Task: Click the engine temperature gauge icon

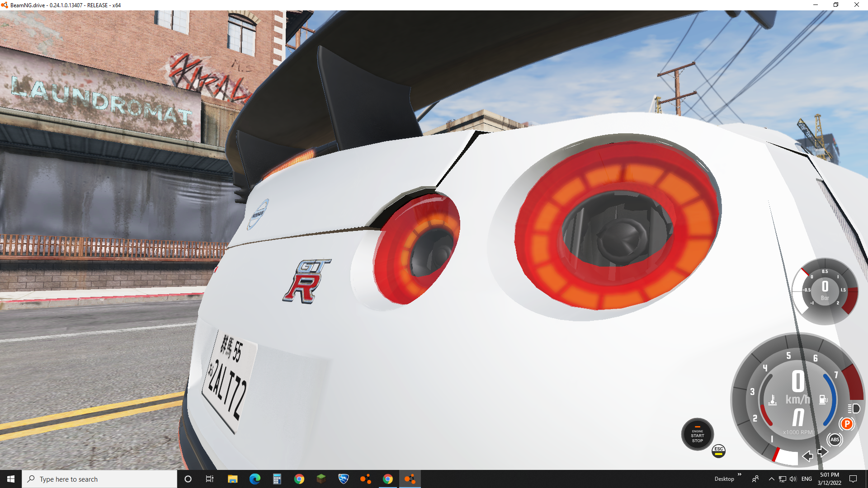Action: point(773,400)
